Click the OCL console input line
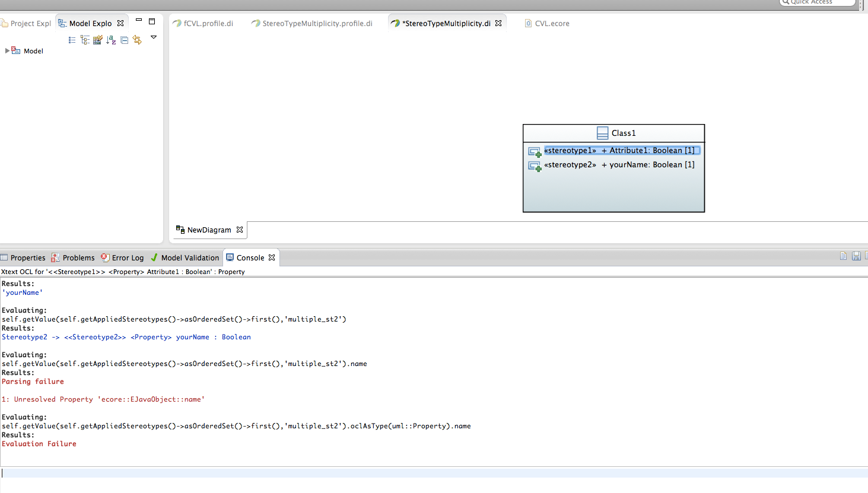 click(x=434, y=473)
